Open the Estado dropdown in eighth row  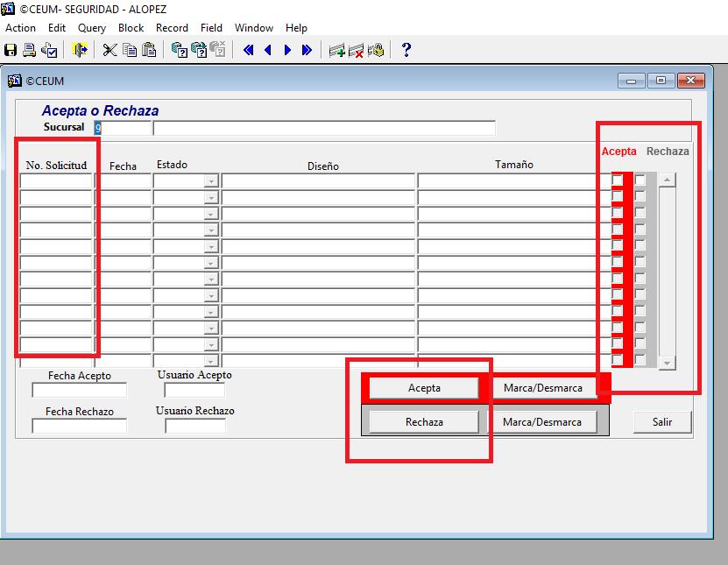(211, 296)
